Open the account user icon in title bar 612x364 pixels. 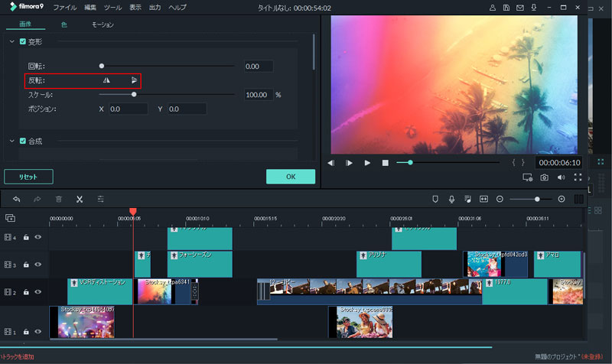click(x=493, y=8)
